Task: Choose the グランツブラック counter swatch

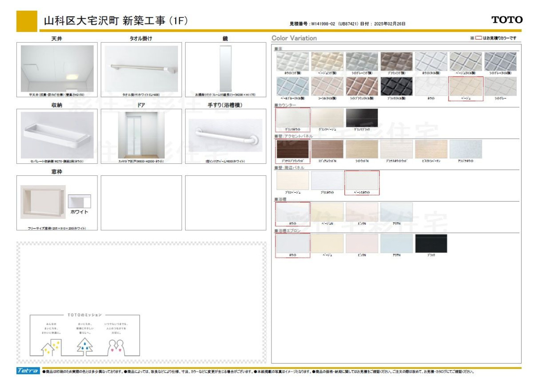Action: coord(362,118)
